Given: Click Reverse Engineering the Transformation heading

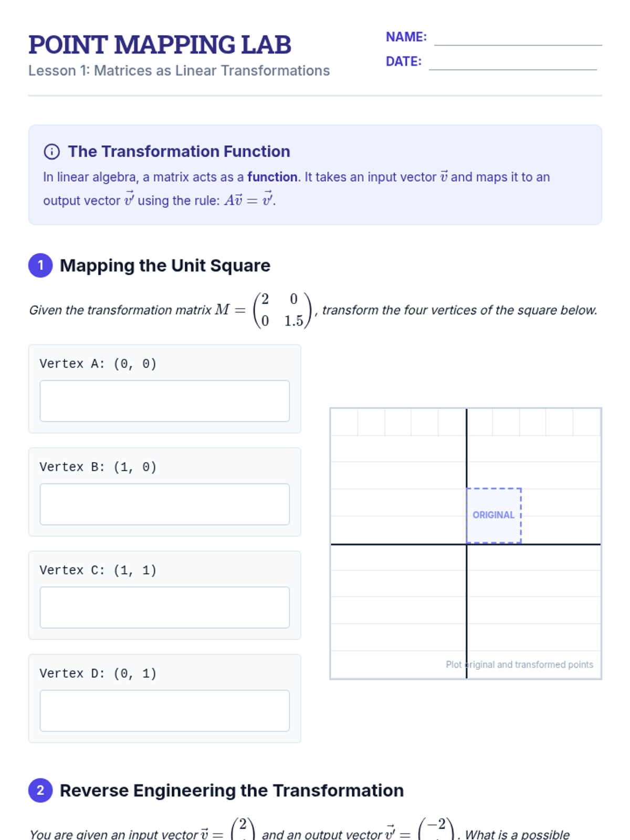Looking at the screenshot, I should coord(232,791).
